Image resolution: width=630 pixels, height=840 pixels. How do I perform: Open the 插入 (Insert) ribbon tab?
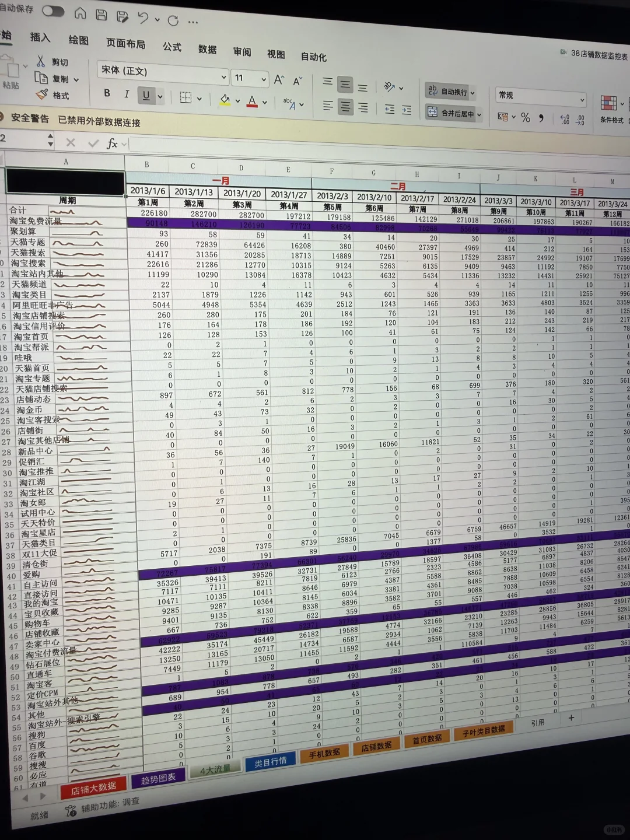tap(40, 37)
